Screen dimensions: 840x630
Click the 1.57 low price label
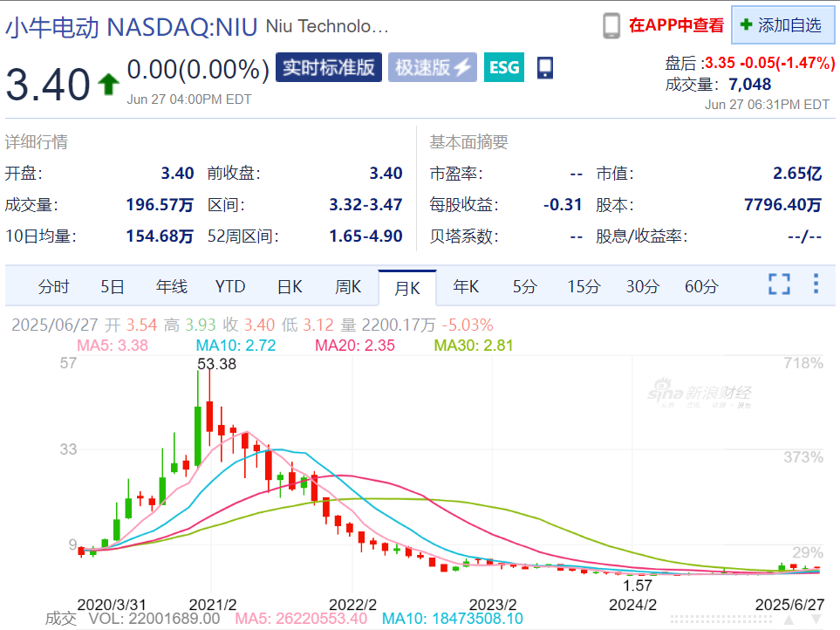point(638,585)
